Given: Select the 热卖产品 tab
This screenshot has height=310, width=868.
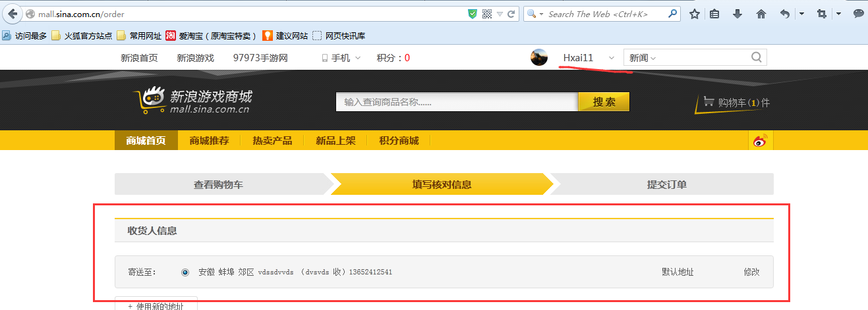Looking at the screenshot, I should tap(272, 140).
